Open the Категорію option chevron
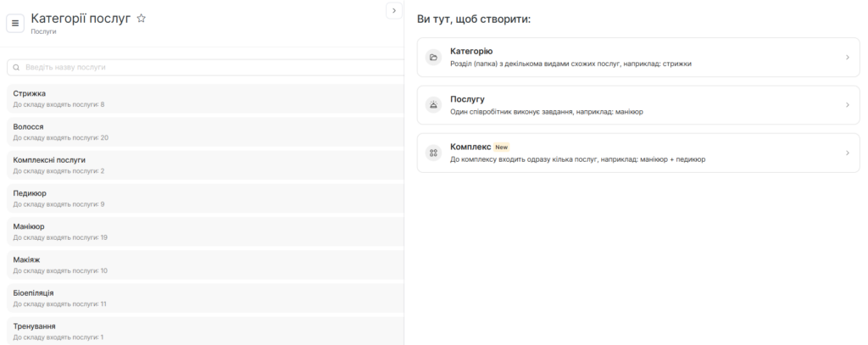 coord(847,58)
